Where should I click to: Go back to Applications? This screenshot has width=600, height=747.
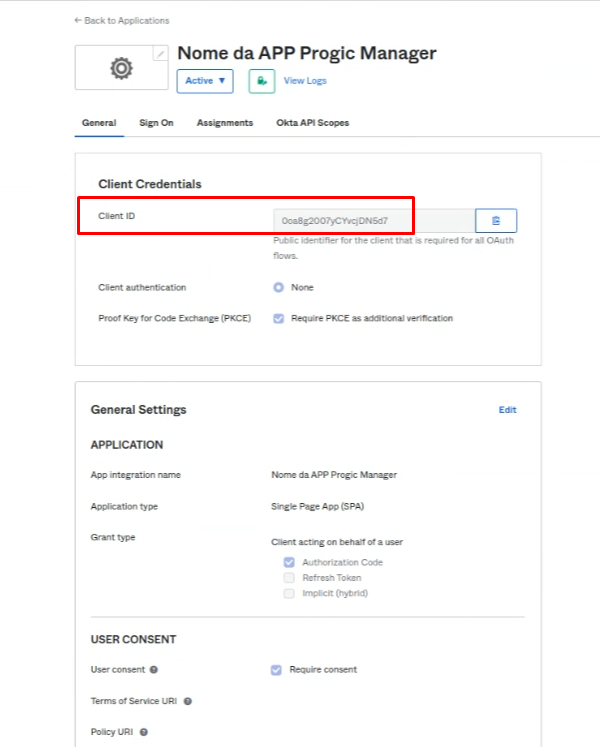122,20
